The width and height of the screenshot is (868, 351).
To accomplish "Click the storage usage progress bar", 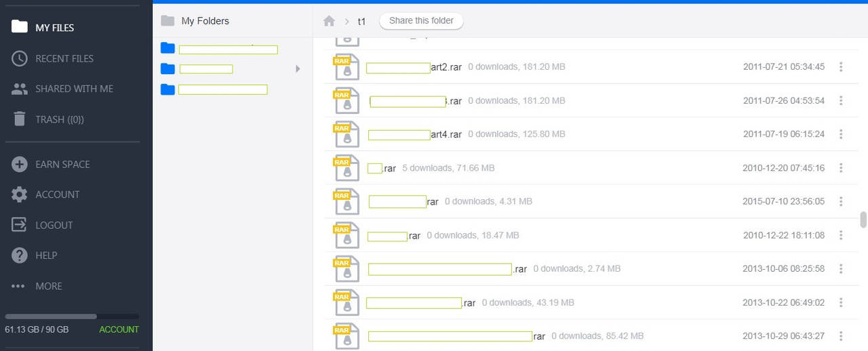I will (72, 316).
